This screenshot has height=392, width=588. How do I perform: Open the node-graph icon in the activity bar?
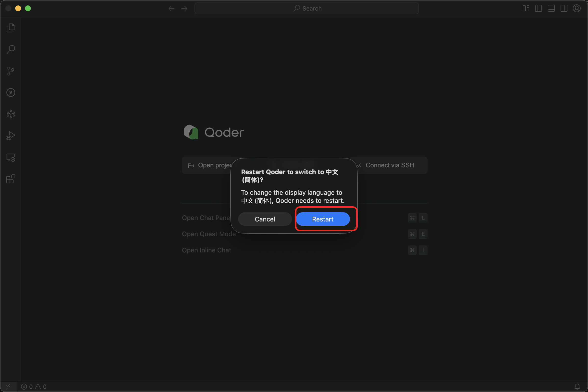(x=11, y=114)
